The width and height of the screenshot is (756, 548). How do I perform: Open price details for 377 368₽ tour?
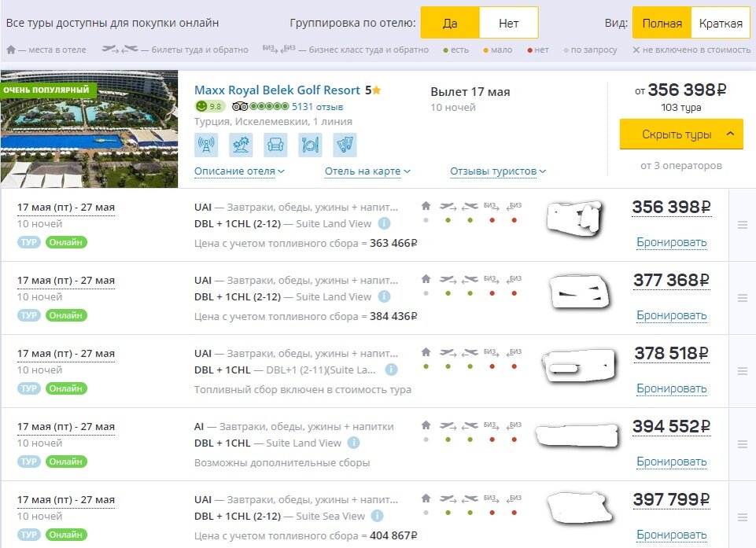(x=671, y=281)
